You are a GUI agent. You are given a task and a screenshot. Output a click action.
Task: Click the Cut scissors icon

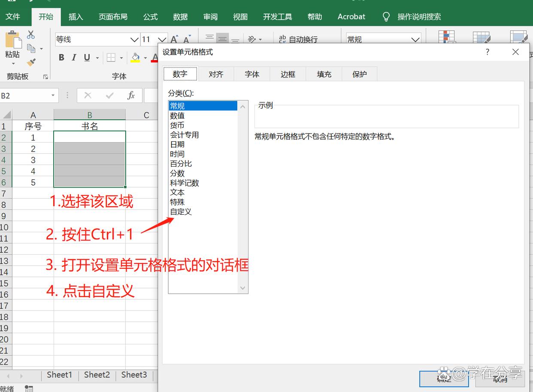point(31,35)
